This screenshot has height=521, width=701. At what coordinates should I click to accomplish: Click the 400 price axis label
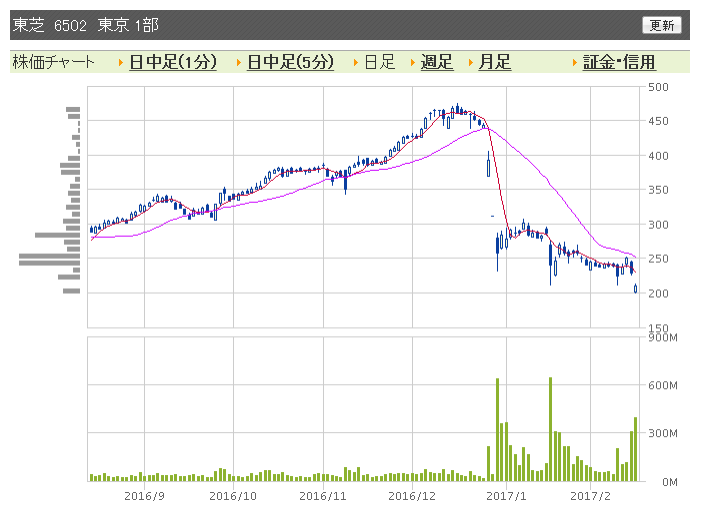pos(658,156)
